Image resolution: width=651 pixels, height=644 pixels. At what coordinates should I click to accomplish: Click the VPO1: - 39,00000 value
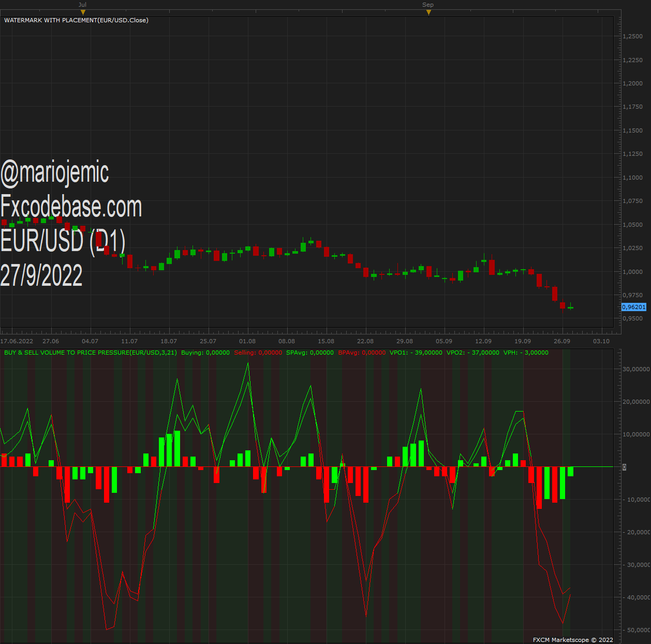pos(416,353)
